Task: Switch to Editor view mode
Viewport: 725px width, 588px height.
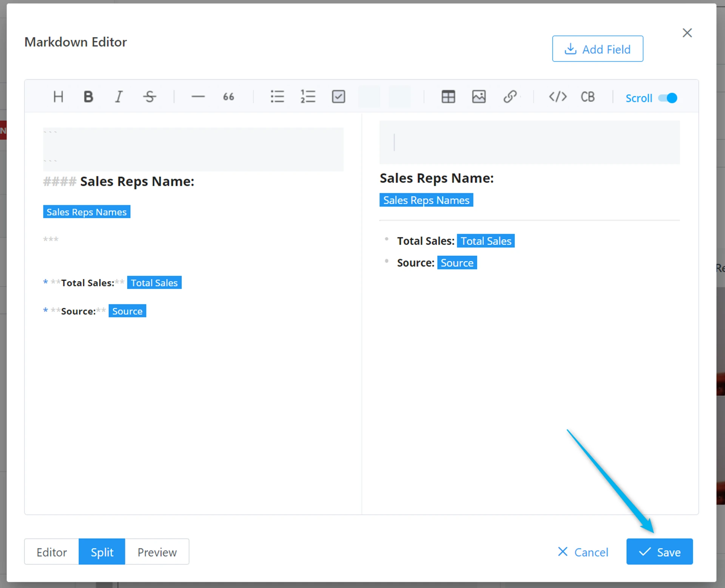Action: coord(52,552)
